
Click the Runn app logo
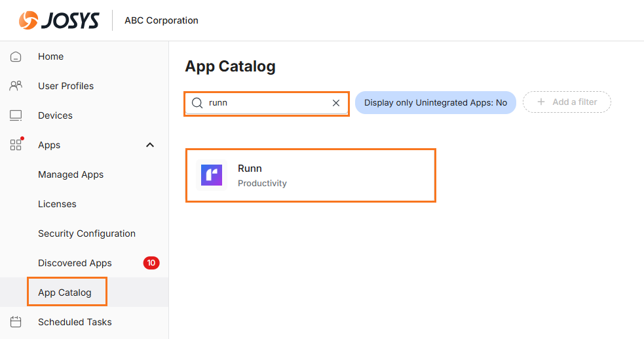(x=212, y=175)
